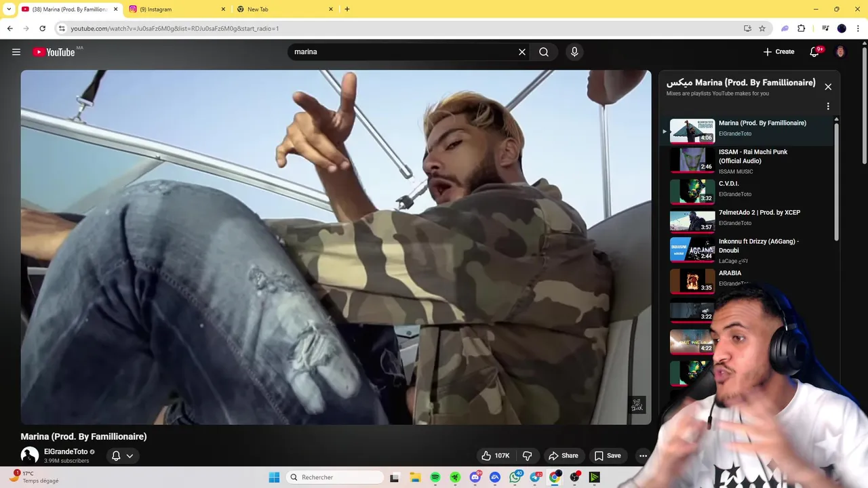Start voice search with microphone
868x488 pixels.
[x=574, y=52]
